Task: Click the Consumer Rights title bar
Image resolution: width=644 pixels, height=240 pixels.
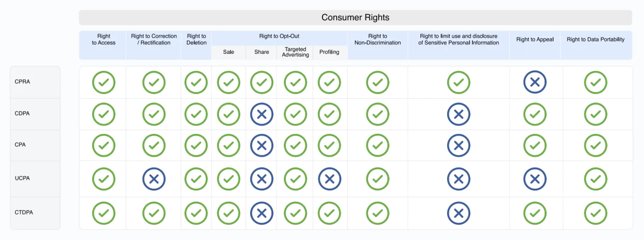Action: click(x=355, y=17)
